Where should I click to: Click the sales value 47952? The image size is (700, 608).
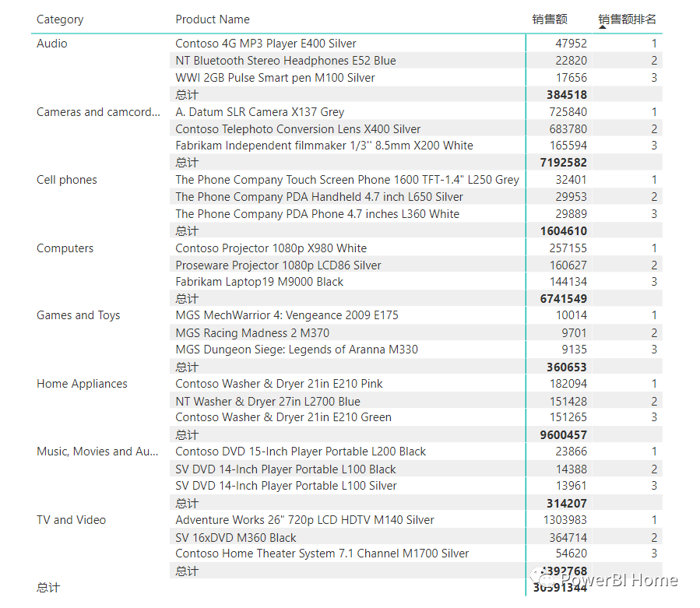[571, 44]
